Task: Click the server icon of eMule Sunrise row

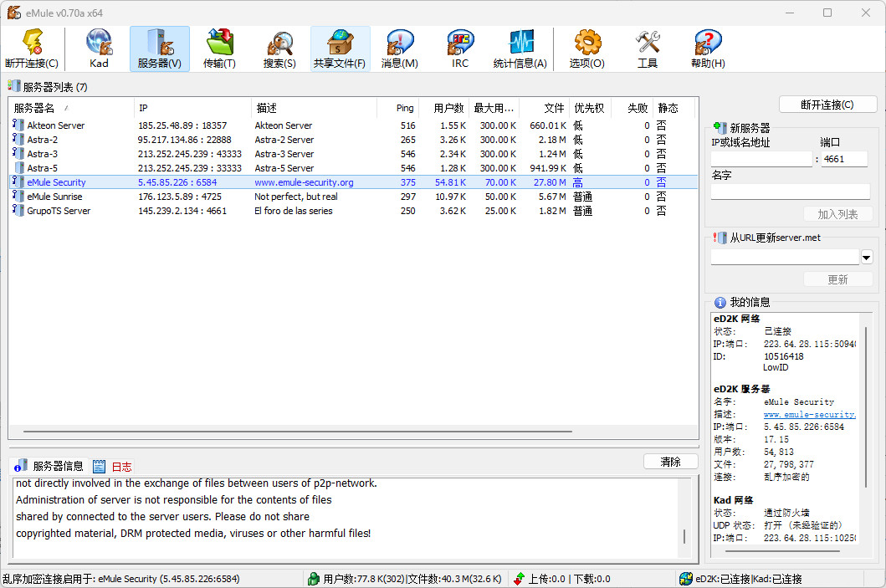Action: (18, 196)
